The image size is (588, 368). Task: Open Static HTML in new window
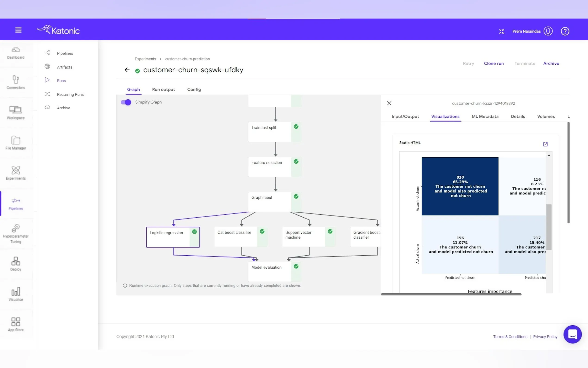tap(545, 144)
